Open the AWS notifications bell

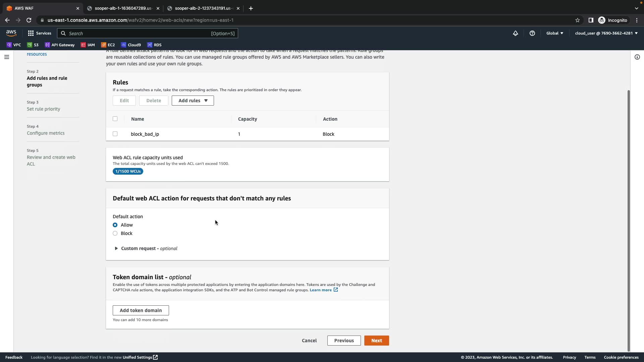point(515,33)
